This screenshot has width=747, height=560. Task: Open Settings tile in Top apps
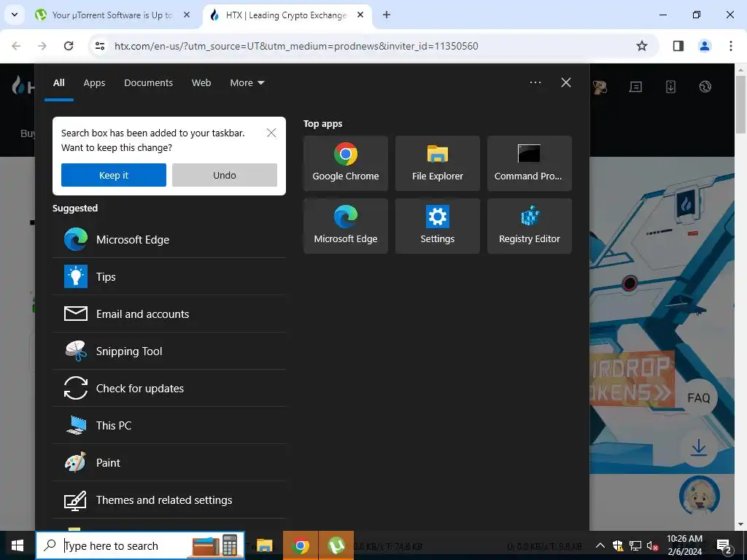pos(438,226)
